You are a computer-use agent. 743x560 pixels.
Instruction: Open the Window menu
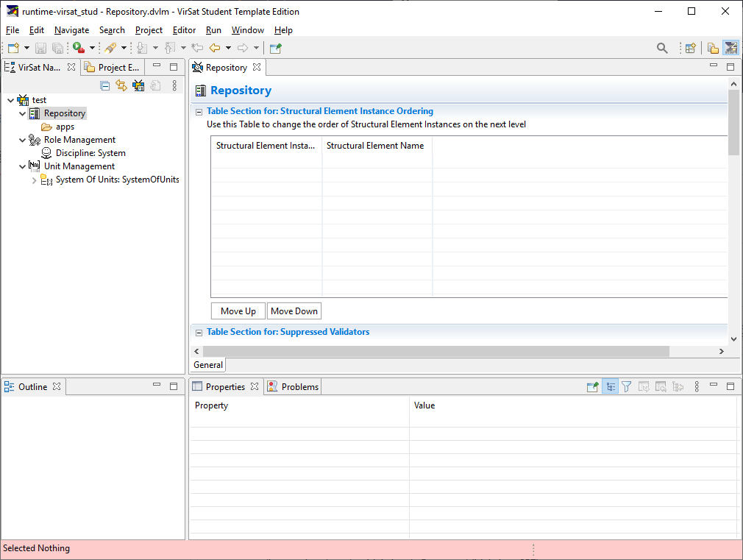click(x=247, y=30)
